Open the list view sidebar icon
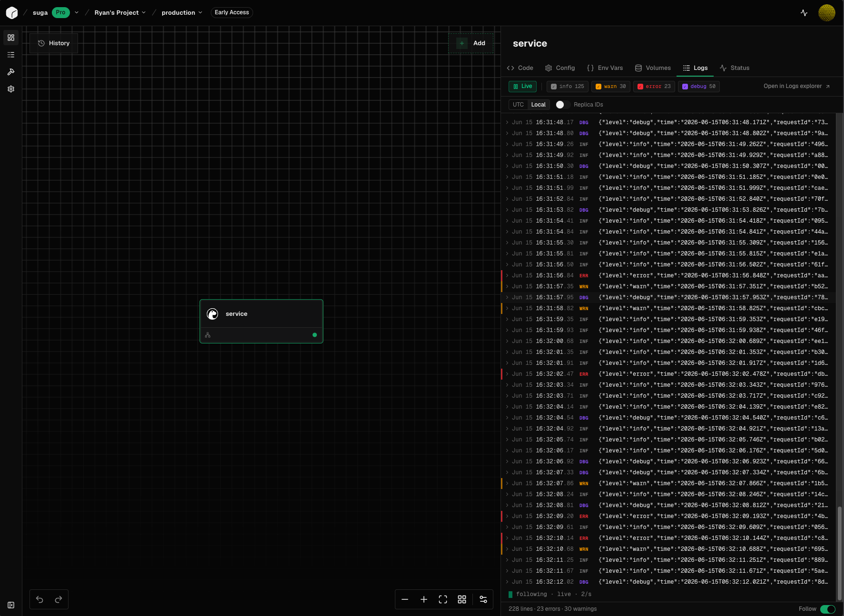 point(11,55)
